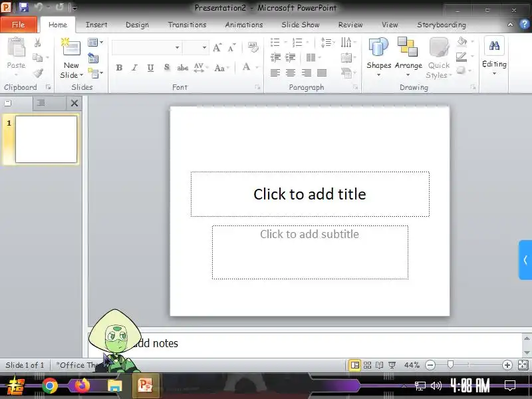Toggle Italic formatting
Image resolution: width=532 pixels, height=399 pixels.
(135, 68)
